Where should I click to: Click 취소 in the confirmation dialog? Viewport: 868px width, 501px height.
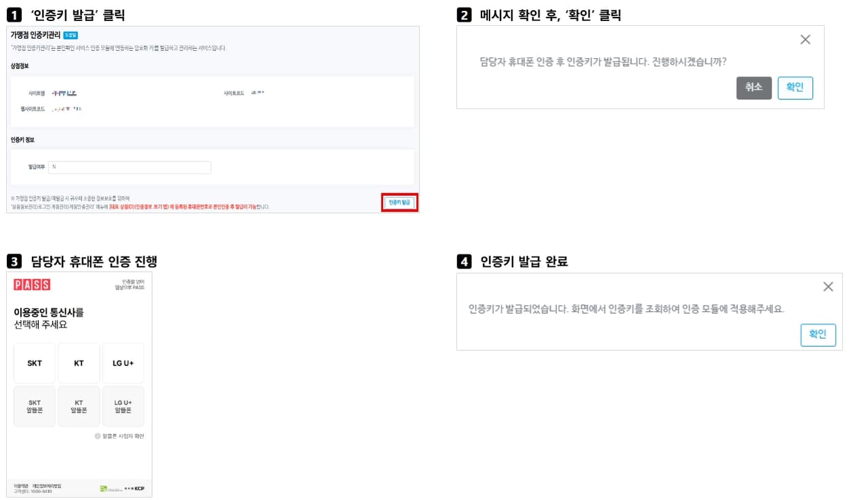point(754,87)
